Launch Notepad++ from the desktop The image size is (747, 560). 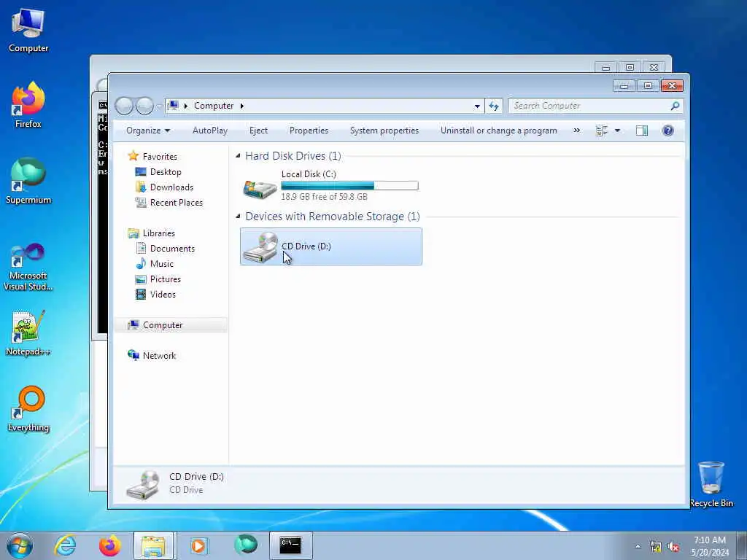click(28, 332)
